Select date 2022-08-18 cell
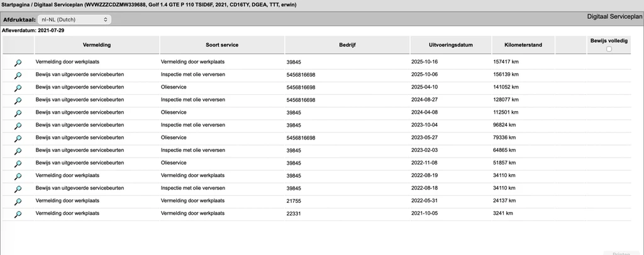 click(x=425, y=188)
